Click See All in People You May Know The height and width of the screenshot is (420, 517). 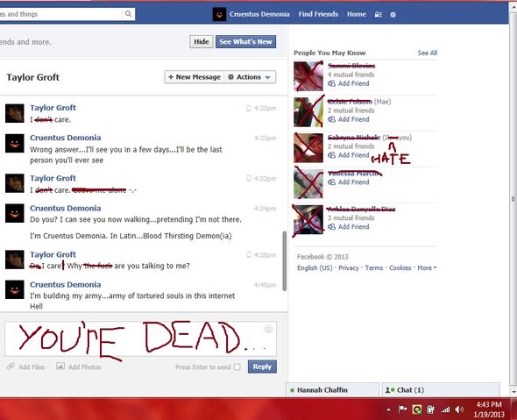pyautogui.click(x=428, y=53)
